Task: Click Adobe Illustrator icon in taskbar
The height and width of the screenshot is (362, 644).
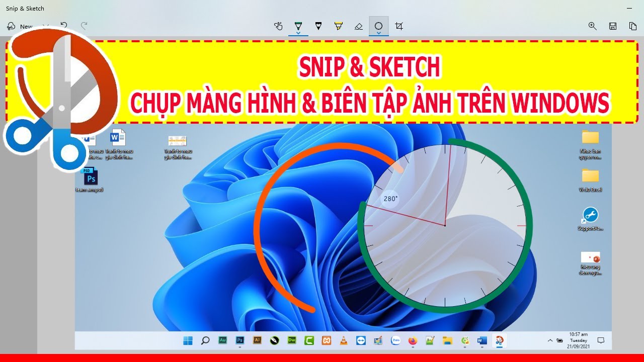Action: point(257,340)
